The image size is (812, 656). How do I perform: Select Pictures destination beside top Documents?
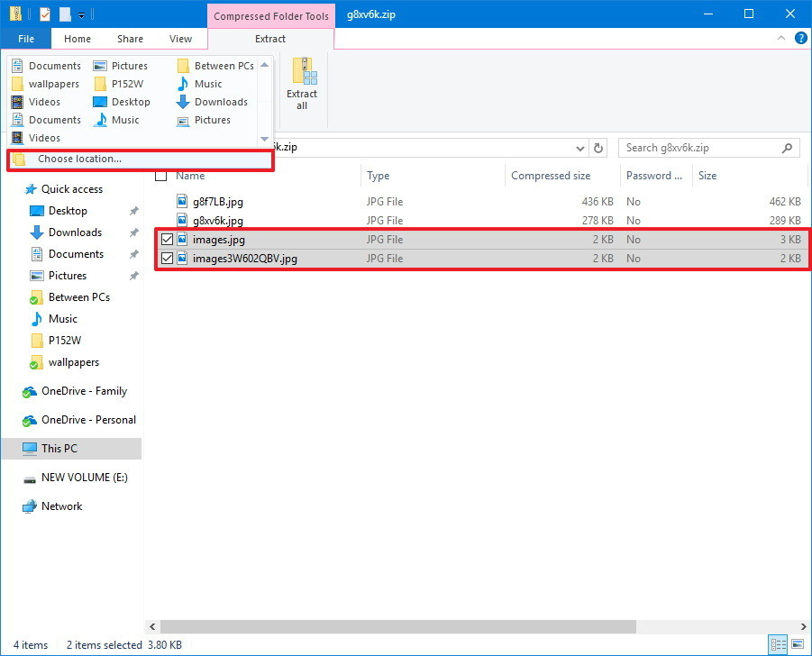pos(121,66)
